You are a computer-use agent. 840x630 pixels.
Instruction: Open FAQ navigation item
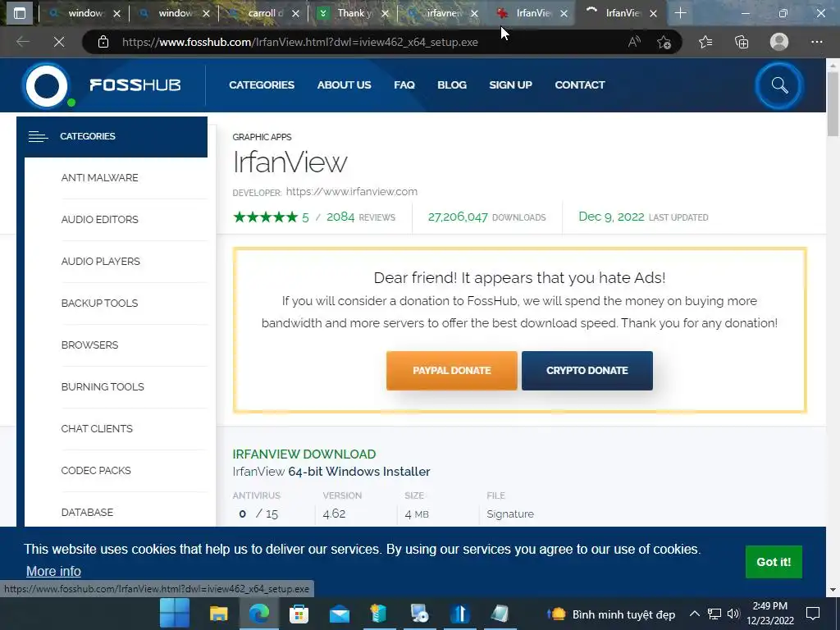(404, 85)
